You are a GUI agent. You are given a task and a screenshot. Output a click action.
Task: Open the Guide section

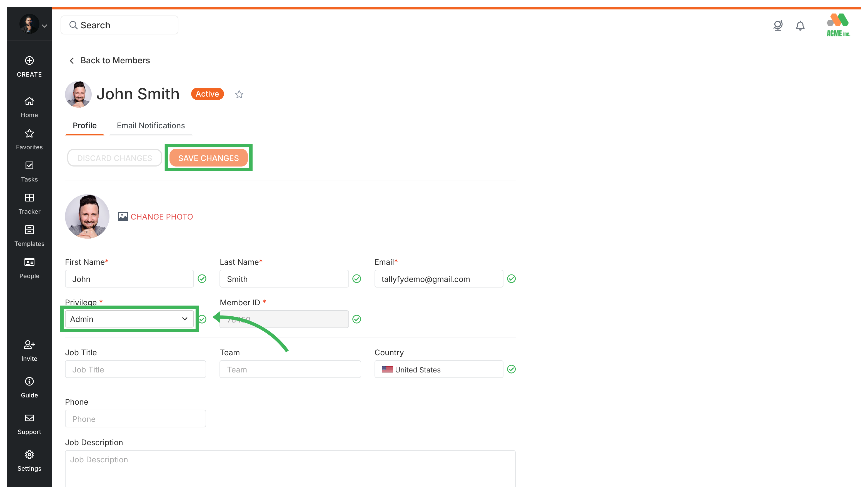(29, 387)
